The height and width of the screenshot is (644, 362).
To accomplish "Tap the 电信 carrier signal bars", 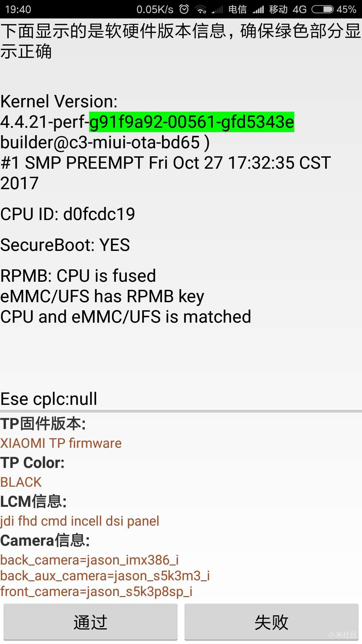I will click(217, 9).
